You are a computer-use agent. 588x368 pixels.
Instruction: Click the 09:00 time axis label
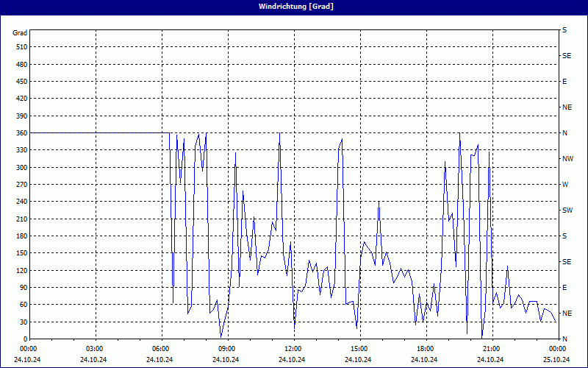pyautogui.click(x=226, y=348)
